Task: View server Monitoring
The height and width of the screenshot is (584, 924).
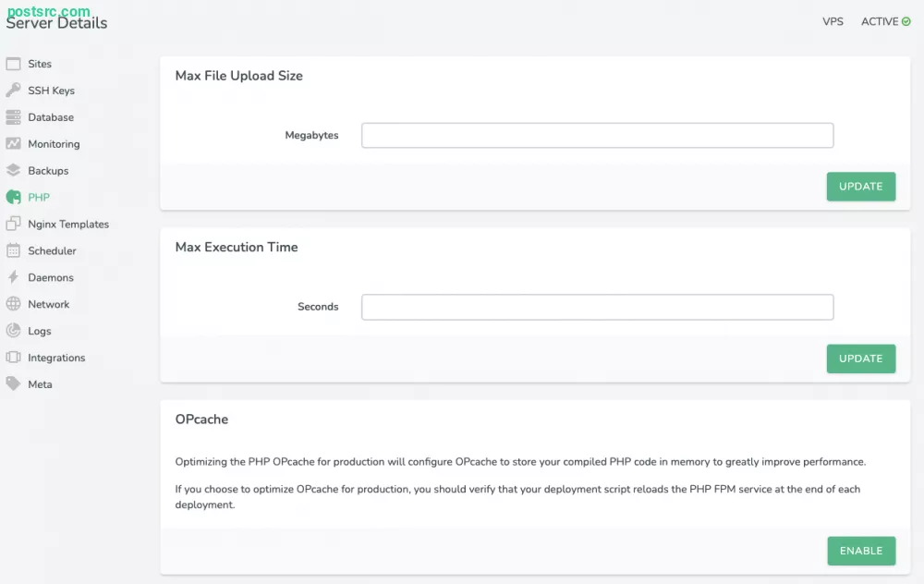Action: point(55,144)
